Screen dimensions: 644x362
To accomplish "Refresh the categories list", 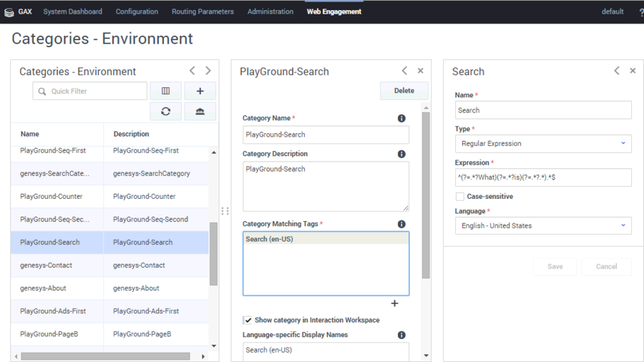I will click(x=165, y=112).
